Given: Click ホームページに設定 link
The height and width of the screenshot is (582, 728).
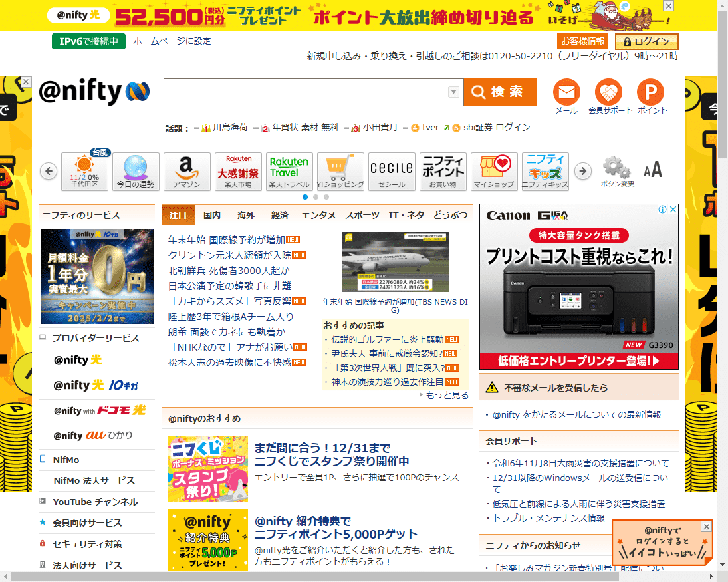Looking at the screenshot, I should click(172, 41).
